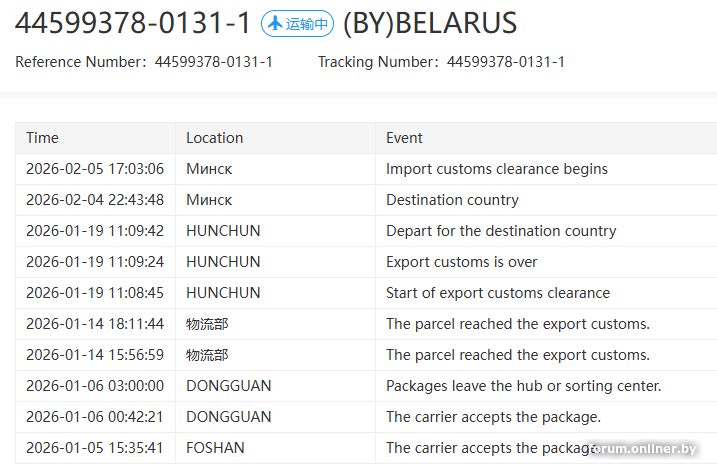
Task: Click Depart for the destination country event
Action: point(500,231)
